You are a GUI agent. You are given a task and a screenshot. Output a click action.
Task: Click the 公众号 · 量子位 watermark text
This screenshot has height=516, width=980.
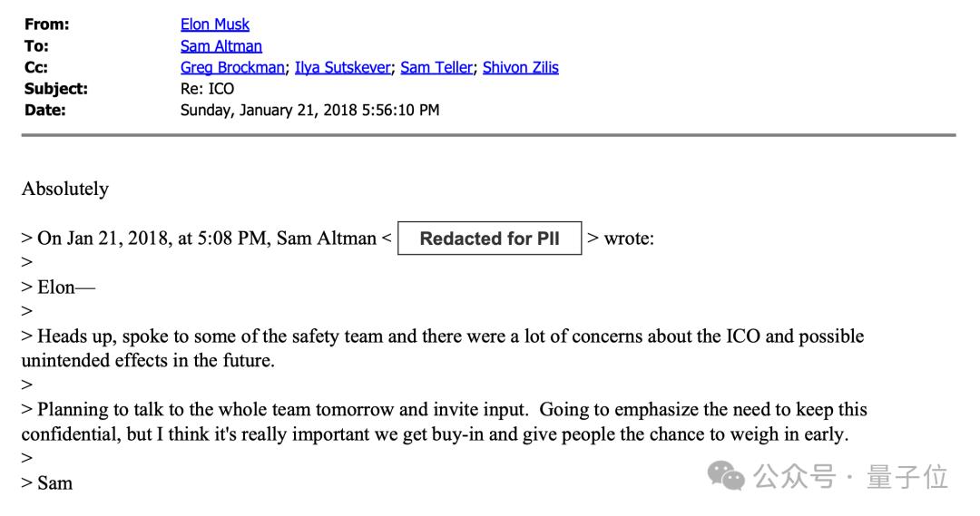coord(851,476)
